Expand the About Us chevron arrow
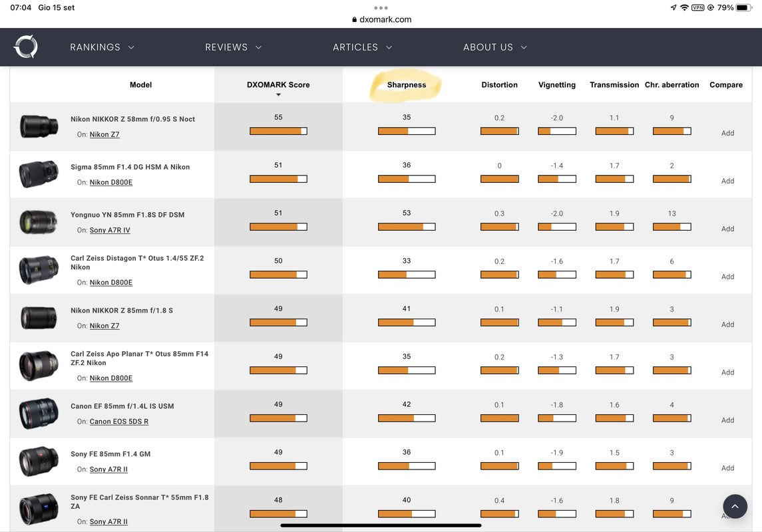This screenshot has height=532, width=762. 524,48
